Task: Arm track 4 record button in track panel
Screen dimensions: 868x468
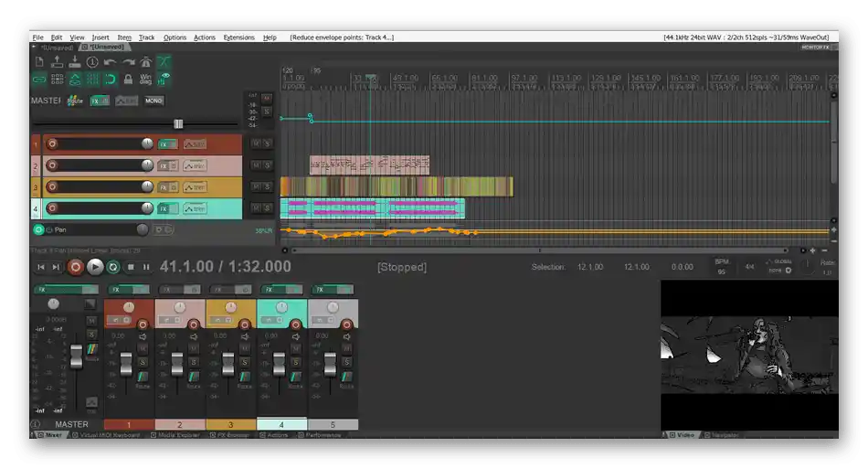Action: (x=52, y=208)
